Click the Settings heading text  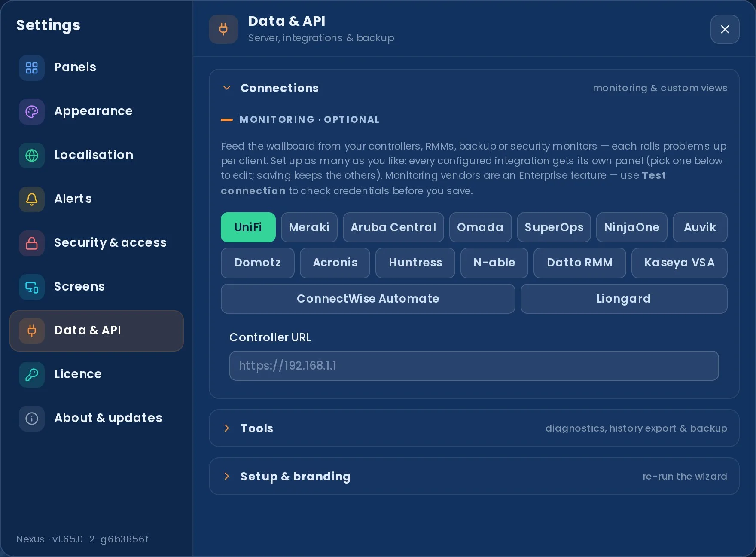(48, 25)
